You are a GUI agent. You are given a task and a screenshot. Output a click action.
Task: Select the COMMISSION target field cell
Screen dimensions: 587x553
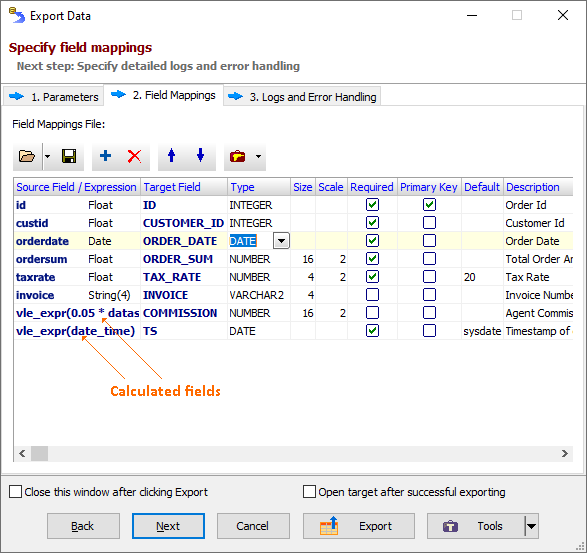tap(184, 313)
